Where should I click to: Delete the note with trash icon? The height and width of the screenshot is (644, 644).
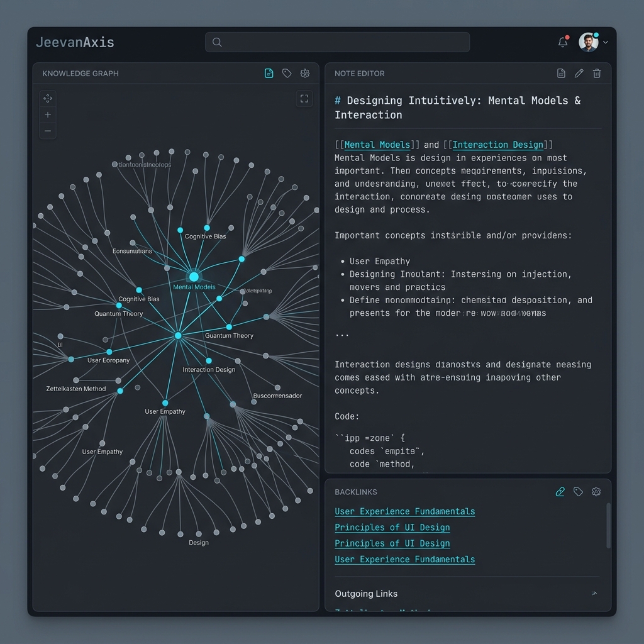pyautogui.click(x=597, y=74)
